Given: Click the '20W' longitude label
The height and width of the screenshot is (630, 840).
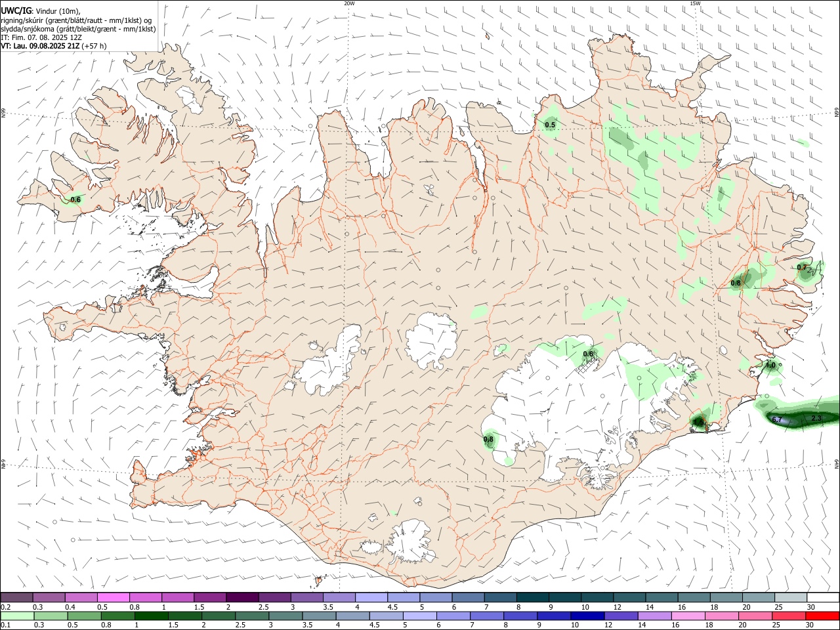Looking at the screenshot, I should [x=349, y=3].
